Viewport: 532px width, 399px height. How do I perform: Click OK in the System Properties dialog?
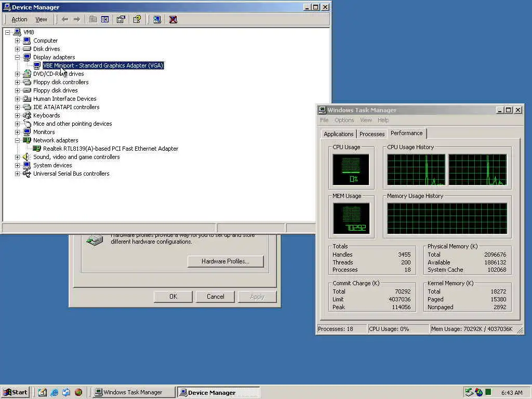[x=173, y=297]
